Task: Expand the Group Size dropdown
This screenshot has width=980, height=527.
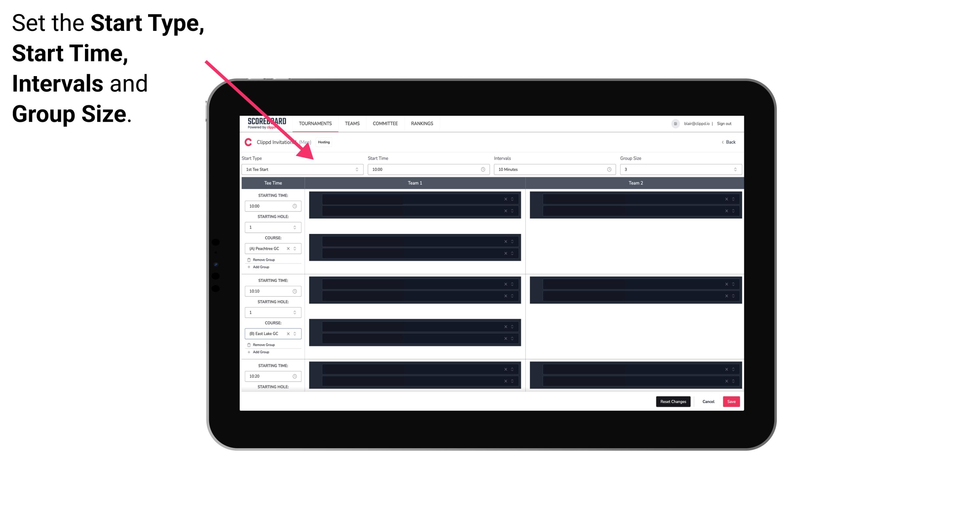Action: [x=734, y=169]
